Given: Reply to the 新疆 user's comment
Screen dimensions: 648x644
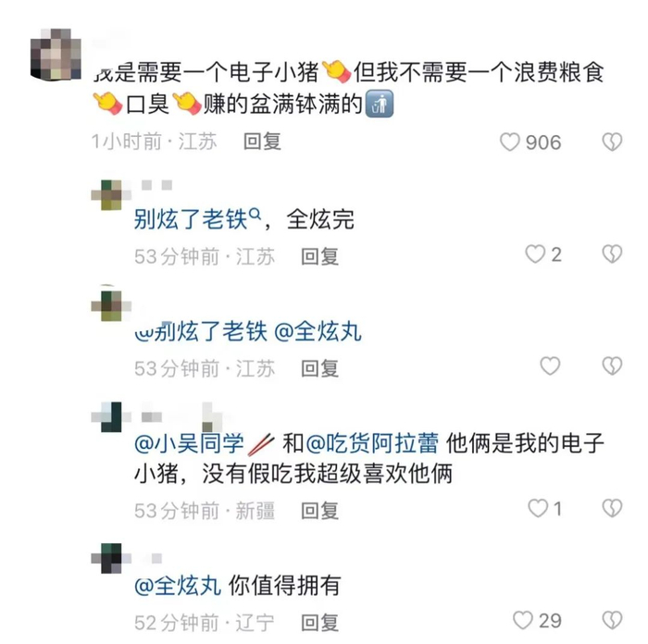Looking at the screenshot, I should point(319,510).
